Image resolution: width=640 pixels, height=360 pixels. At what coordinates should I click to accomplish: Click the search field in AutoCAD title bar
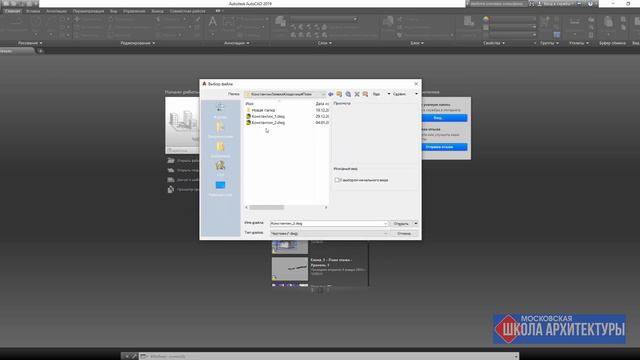497,4
